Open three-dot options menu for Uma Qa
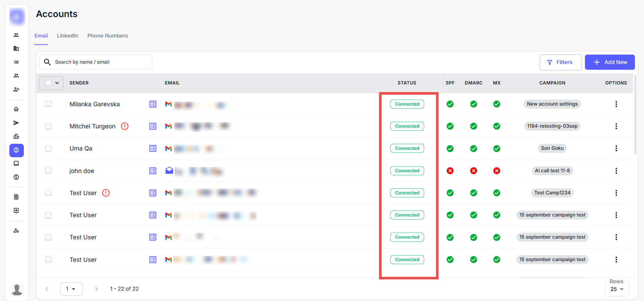Viewport: 644px width, 301px height. point(616,148)
